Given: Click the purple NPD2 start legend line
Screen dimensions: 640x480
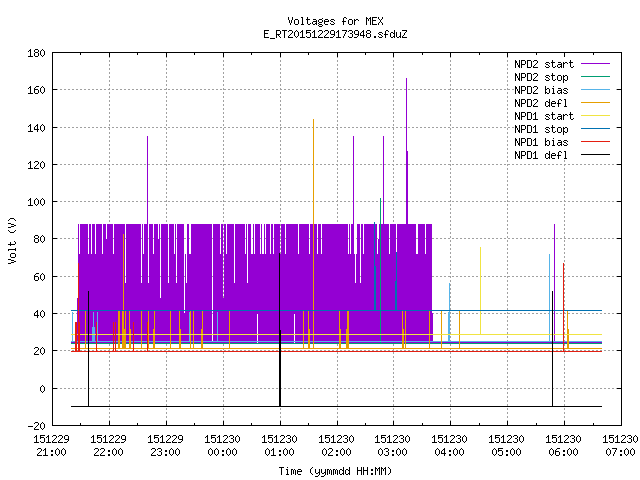Looking at the screenshot, I should 595,64.
